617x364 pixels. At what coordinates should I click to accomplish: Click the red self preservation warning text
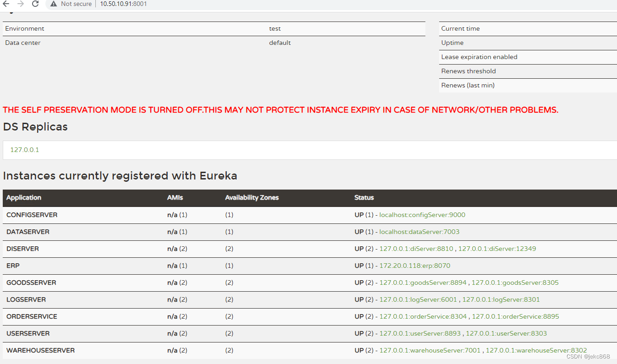(x=281, y=110)
